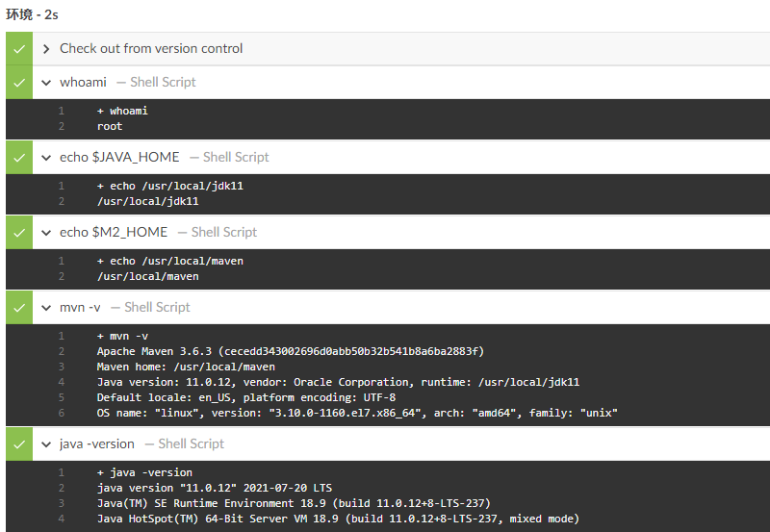770x532 pixels.
Task: Click success checkmark for mvn -v step
Action: pyautogui.click(x=19, y=308)
